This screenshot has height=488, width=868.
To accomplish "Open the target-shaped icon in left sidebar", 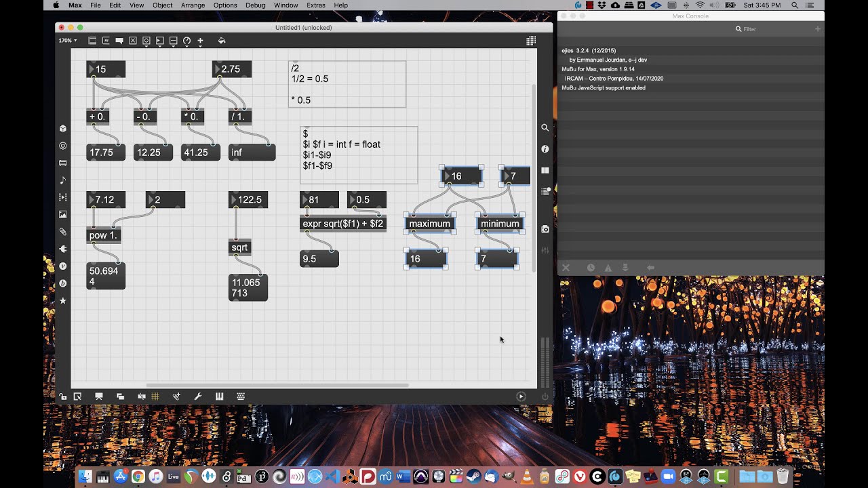I will coord(63,146).
